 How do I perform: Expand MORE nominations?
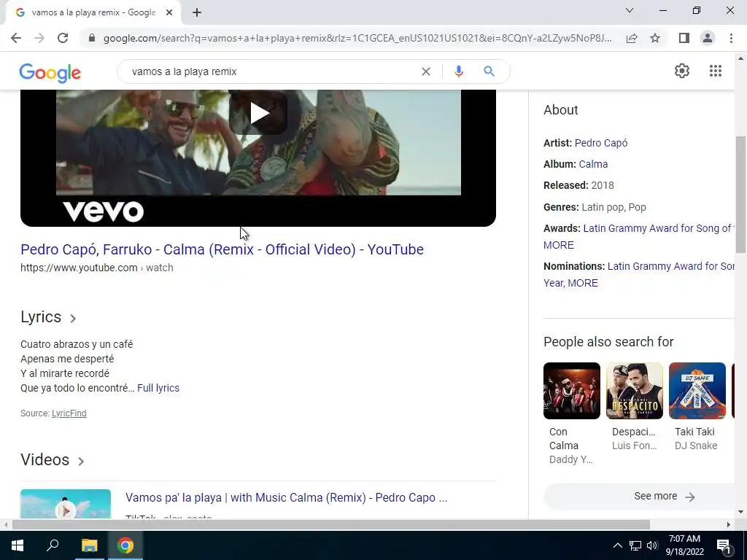[x=583, y=284]
